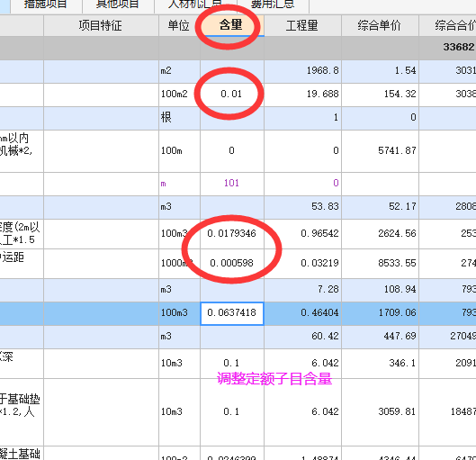The width and height of the screenshot is (476, 460).
Task: Select the purple unit cell m
Action: (x=179, y=184)
